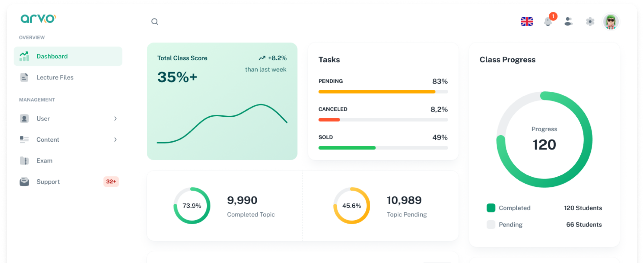Viewport: 644px width, 263px height.
Task: Open the UK flag language selector
Action: click(527, 22)
